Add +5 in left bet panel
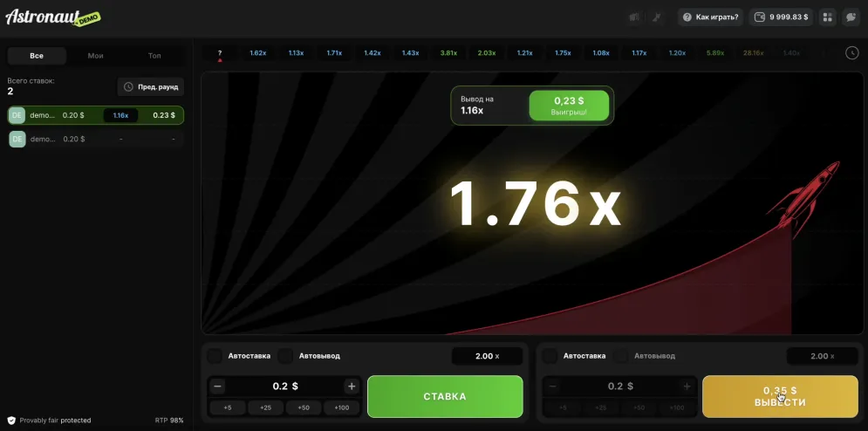This screenshot has width=868, height=431. pos(228,407)
